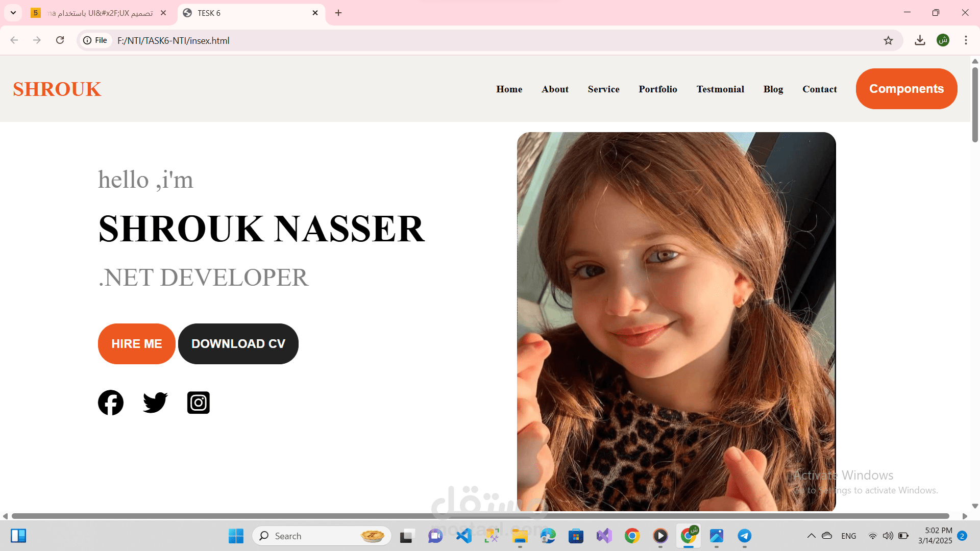Go back using the navigation arrow
The width and height of the screenshot is (980, 551).
pos(14,40)
